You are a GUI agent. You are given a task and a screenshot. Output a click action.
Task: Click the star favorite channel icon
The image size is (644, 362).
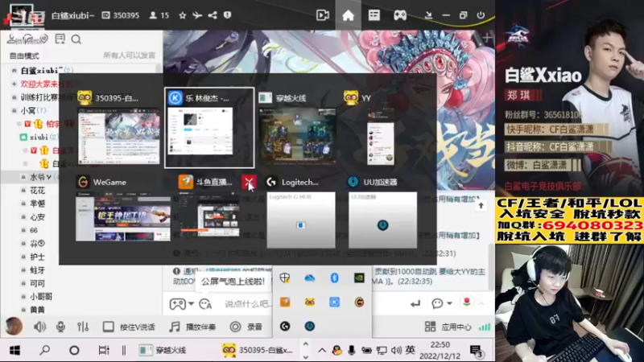[183, 15]
